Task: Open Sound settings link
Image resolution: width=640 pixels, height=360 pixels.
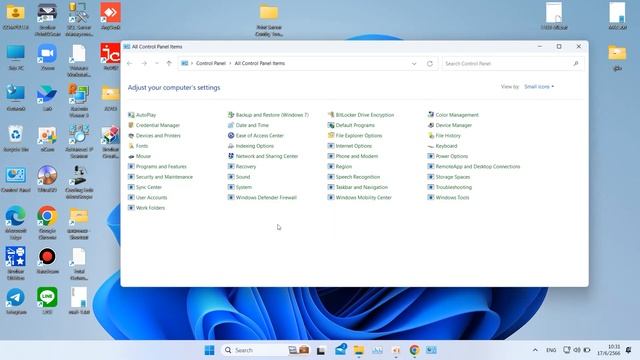Action: (243, 177)
